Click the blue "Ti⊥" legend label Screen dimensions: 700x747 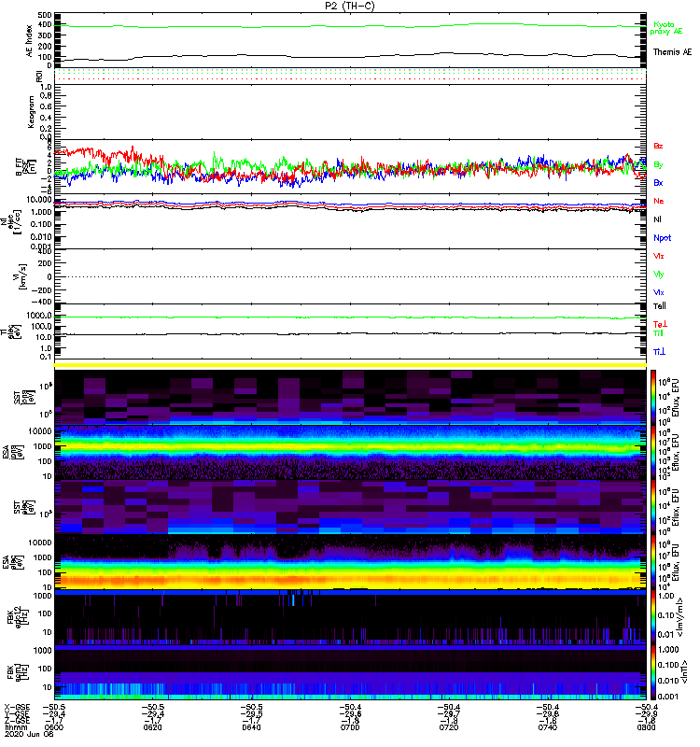click(x=659, y=352)
